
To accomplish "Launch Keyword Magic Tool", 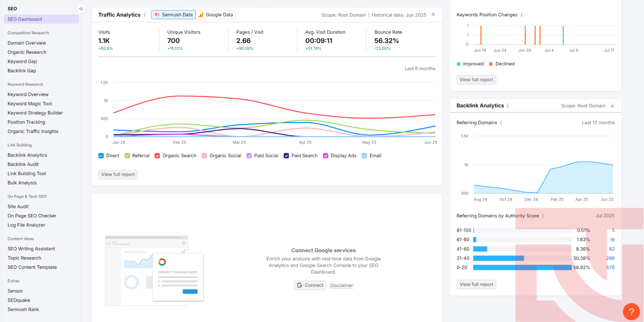I will 30,104.
